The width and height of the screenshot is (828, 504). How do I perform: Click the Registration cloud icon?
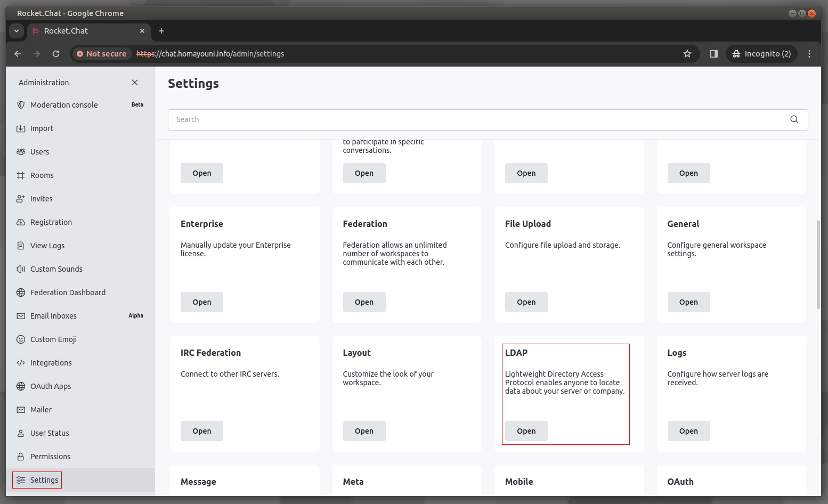(21, 222)
